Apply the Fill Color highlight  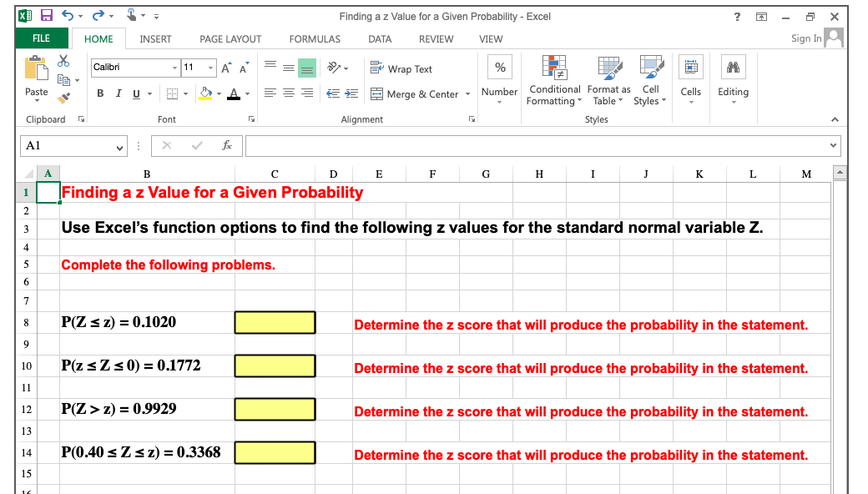(206, 93)
